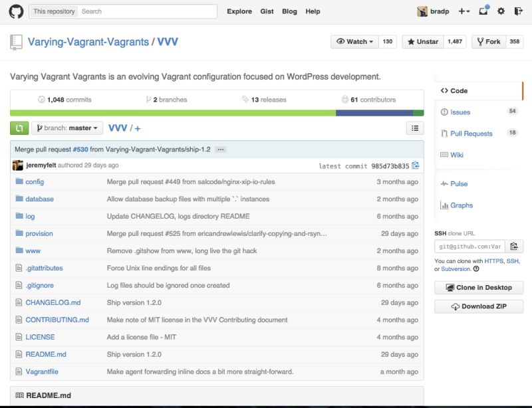Copy SSH clone URL using clipboard icon
Viewport: 532px width, 408px height.
pos(514,246)
